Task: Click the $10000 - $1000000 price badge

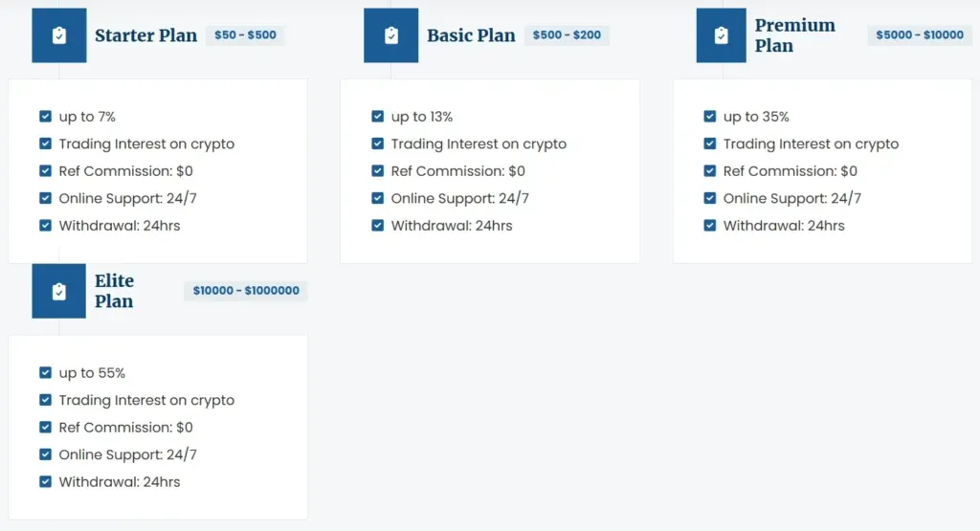Action: (x=246, y=291)
